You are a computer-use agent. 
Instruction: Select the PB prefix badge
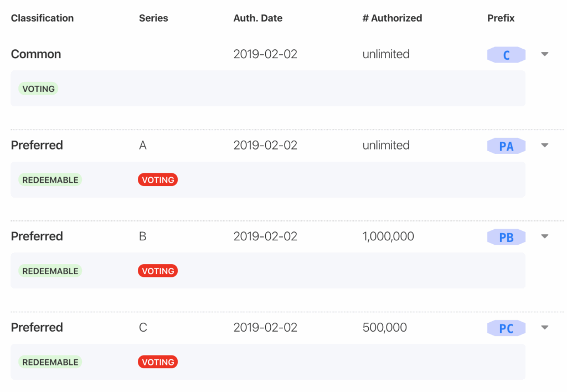[506, 238]
